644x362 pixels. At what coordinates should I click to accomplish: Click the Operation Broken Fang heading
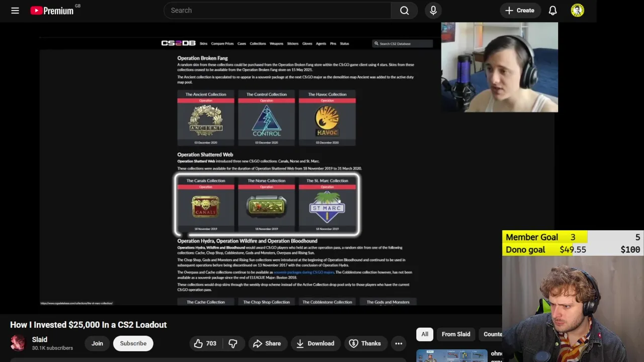click(x=202, y=58)
